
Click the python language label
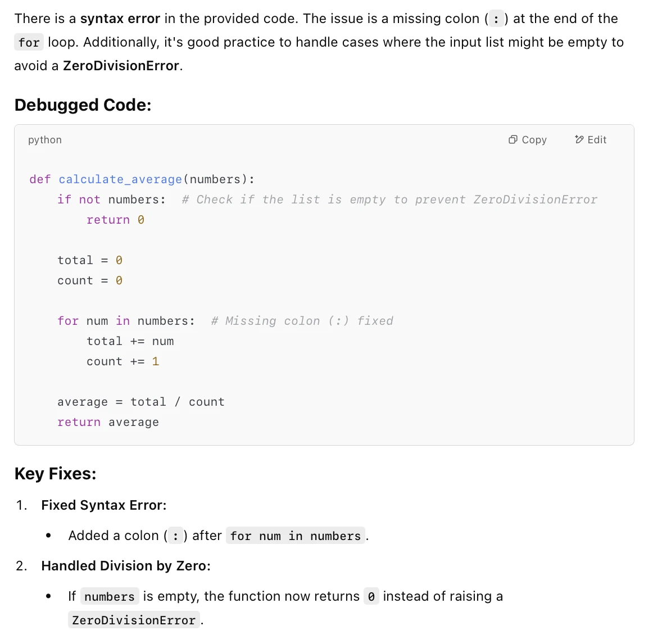(x=45, y=140)
